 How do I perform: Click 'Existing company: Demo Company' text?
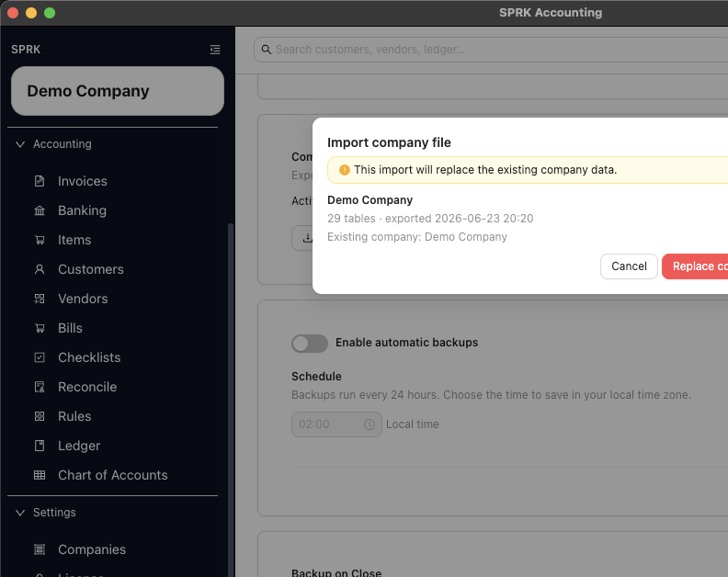pos(417,237)
